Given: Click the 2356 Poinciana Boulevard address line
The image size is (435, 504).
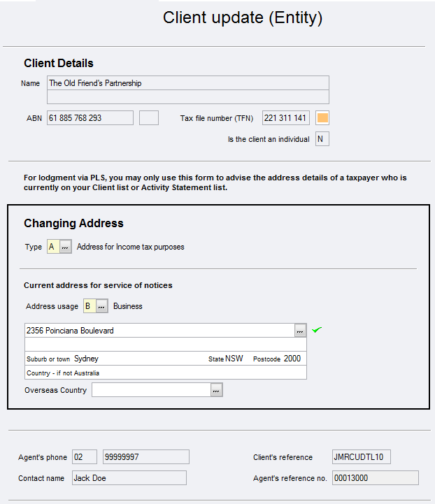Looking at the screenshot, I should 159,331.
